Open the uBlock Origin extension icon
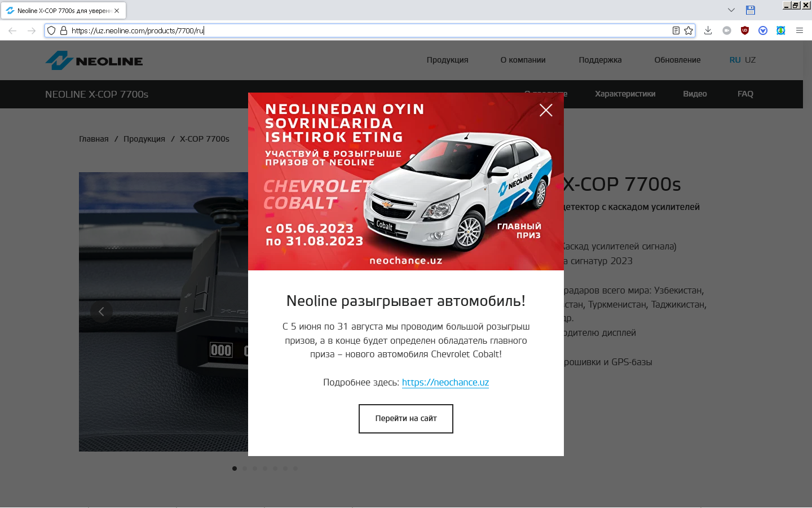This screenshot has width=812, height=508. pyautogui.click(x=745, y=30)
